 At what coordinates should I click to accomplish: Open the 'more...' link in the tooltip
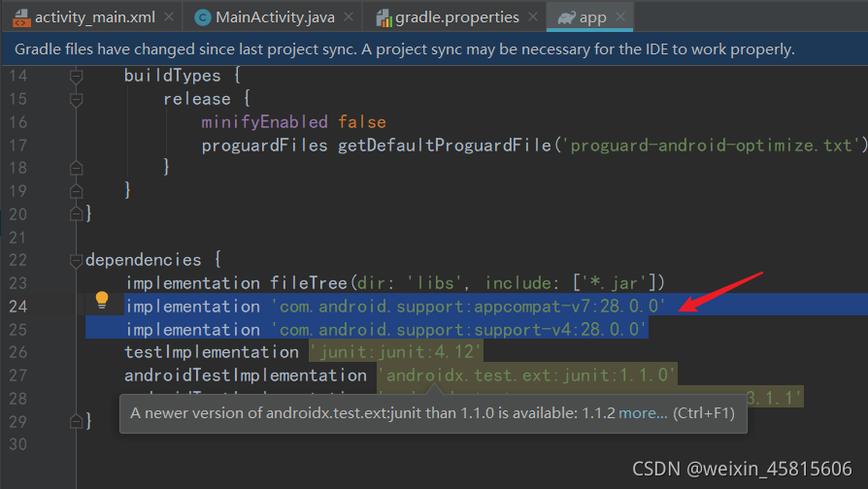click(x=643, y=413)
